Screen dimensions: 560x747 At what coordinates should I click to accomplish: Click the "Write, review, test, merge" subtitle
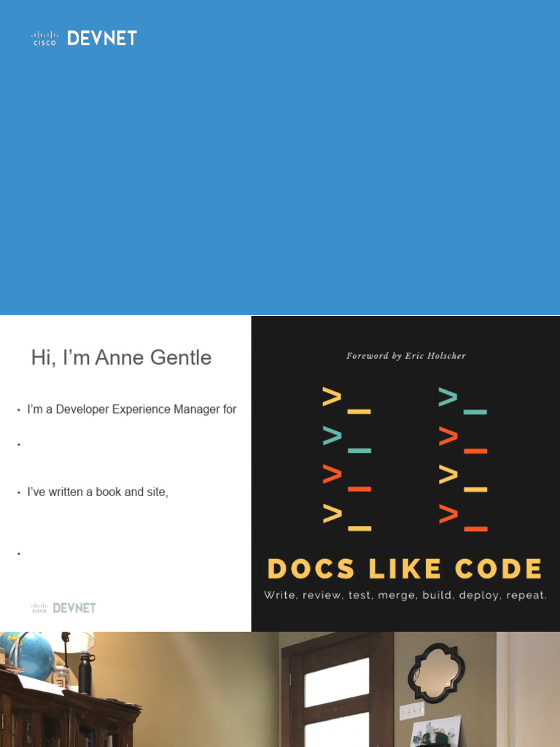405,595
